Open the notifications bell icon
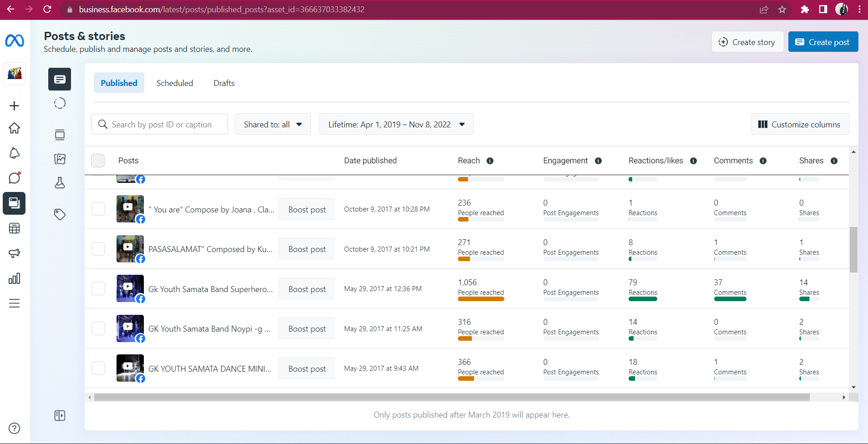Viewport: 868px width, 444px height. tap(15, 153)
